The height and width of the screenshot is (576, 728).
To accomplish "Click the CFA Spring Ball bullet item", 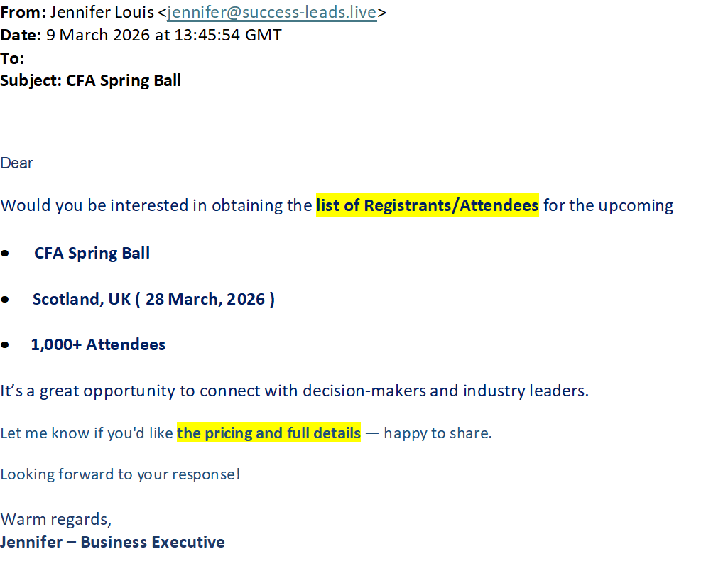I will click(x=92, y=253).
